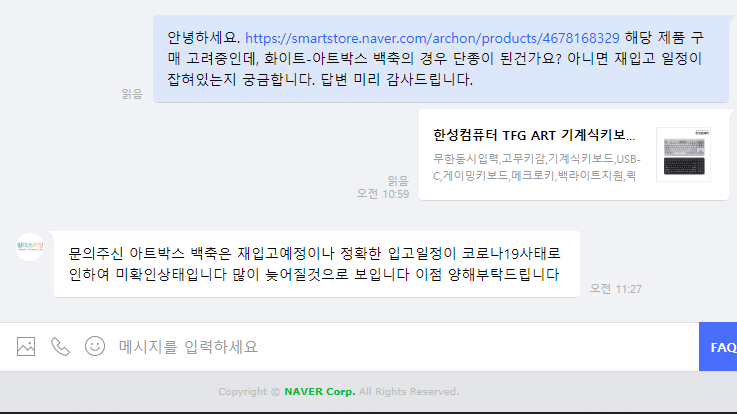The height and width of the screenshot is (414, 737).
Task: Click the phone call icon
Action: pos(60,347)
